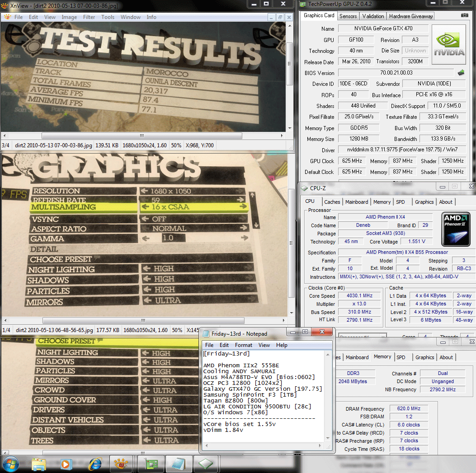
Task: Click the BIOS save chip icon in GPU-Z
Action: (x=461, y=73)
